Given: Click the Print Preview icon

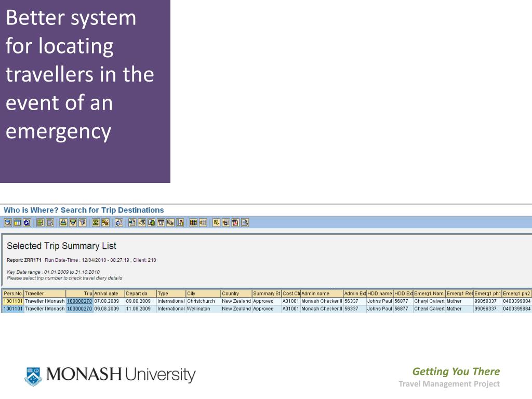Looking at the screenshot, I should (x=119, y=222).
